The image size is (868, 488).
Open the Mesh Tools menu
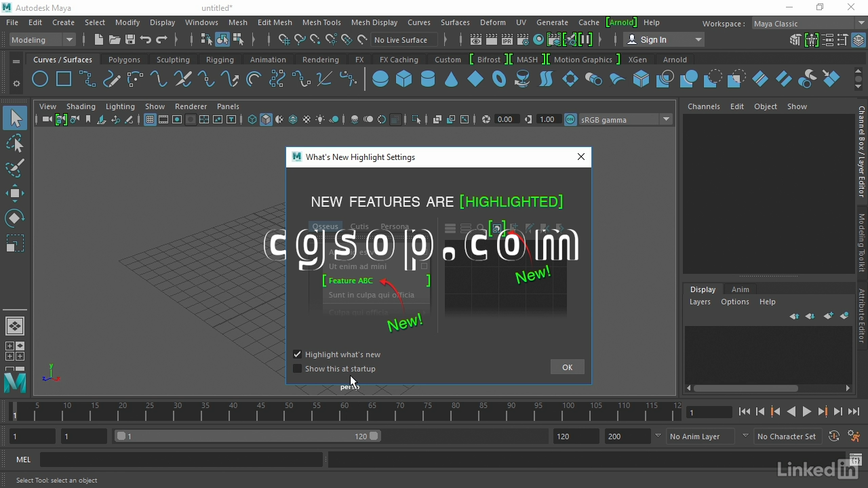pos(321,22)
